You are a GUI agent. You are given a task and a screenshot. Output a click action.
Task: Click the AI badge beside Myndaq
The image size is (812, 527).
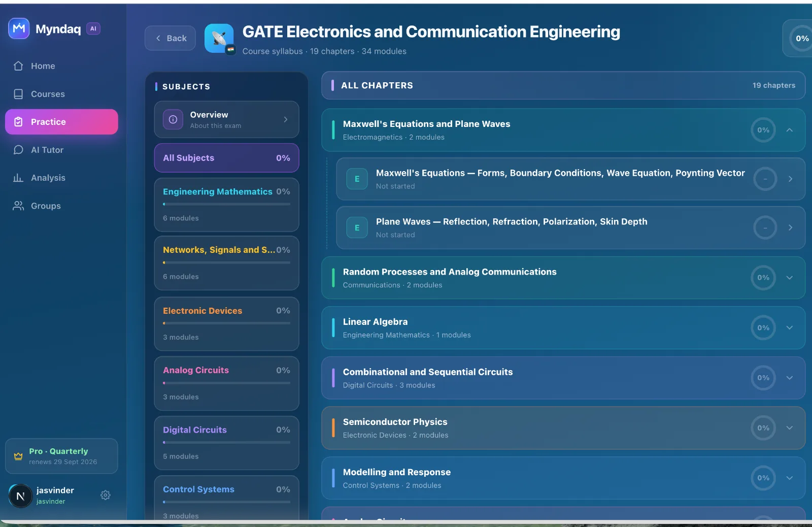click(x=93, y=29)
